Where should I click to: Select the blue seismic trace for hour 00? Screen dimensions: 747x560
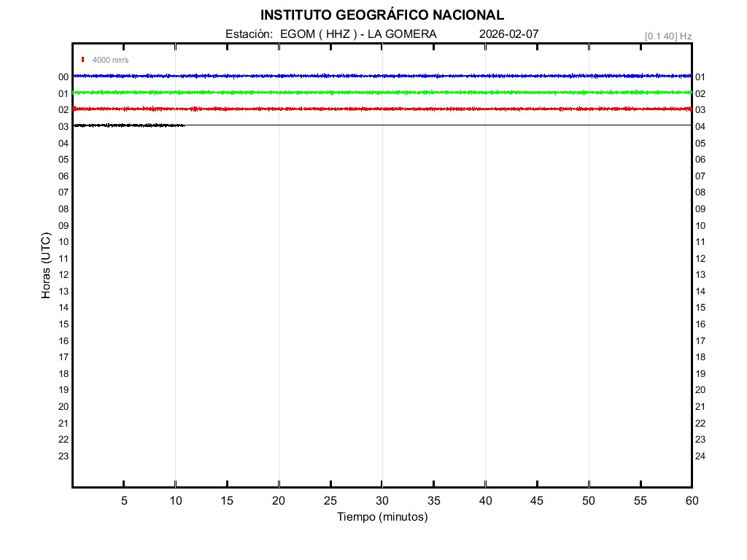tap(382, 76)
